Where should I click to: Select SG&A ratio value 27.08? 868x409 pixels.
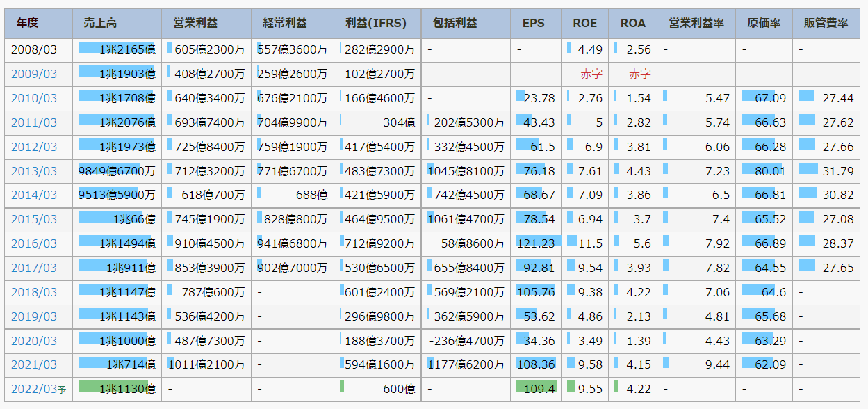click(838, 219)
